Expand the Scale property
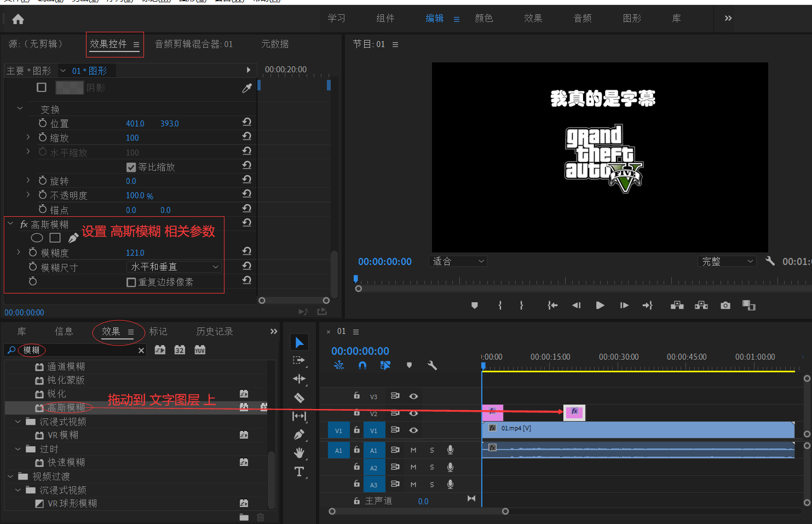 (28, 137)
